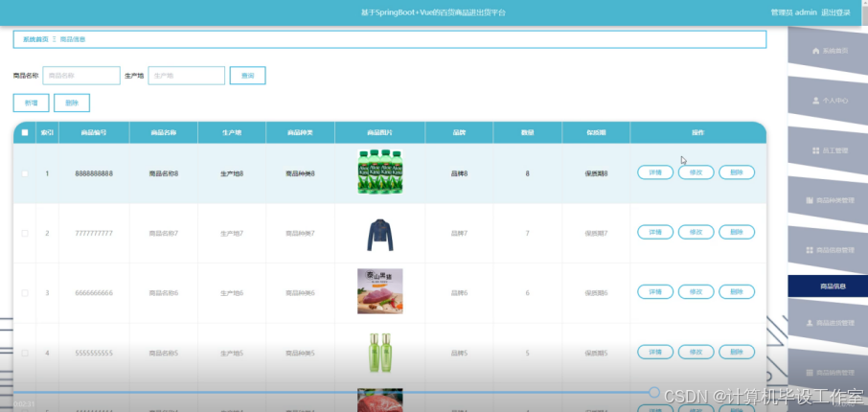The image size is (868, 412).
Task: Click the batch 删除 button above the table
Action: click(x=72, y=103)
